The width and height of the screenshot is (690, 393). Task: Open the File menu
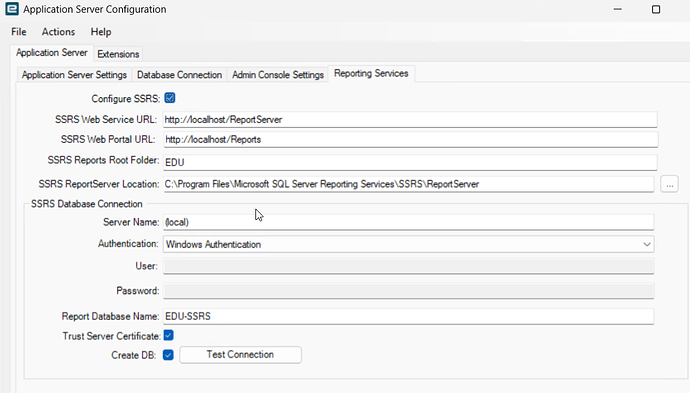pyautogui.click(x=19, y=32)
